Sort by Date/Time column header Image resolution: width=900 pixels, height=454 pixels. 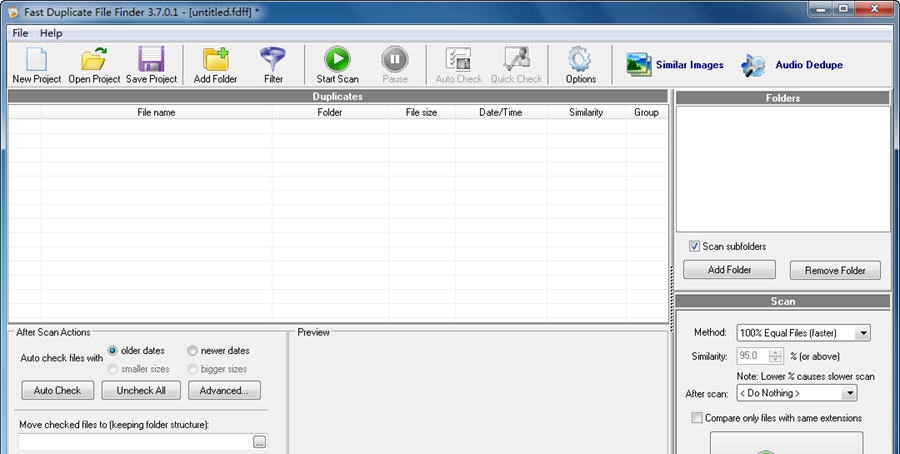[501, 112]
